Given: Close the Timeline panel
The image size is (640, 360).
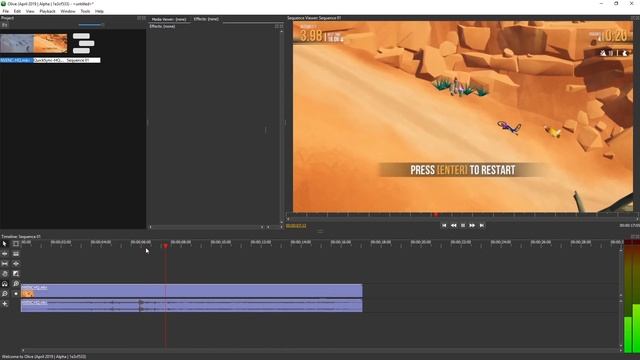Looking at the screenshot, I should tap(638, 236).
